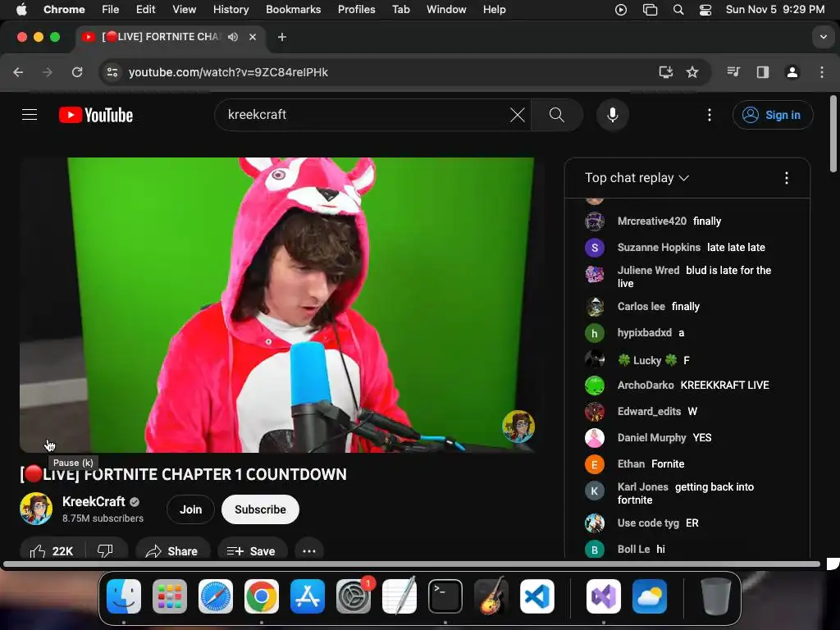840x630 pixels.
Task: Open the Apple menu
Action: 21,9
